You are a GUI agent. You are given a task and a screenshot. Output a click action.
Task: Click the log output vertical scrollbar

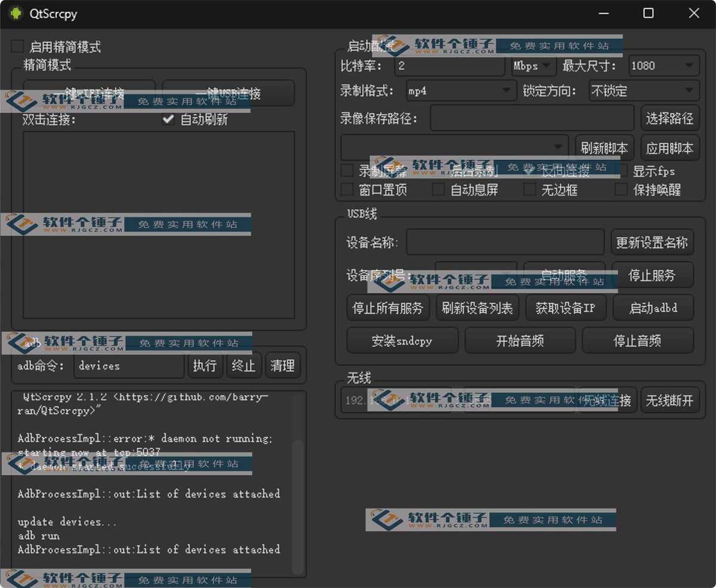tap(299, 506)
